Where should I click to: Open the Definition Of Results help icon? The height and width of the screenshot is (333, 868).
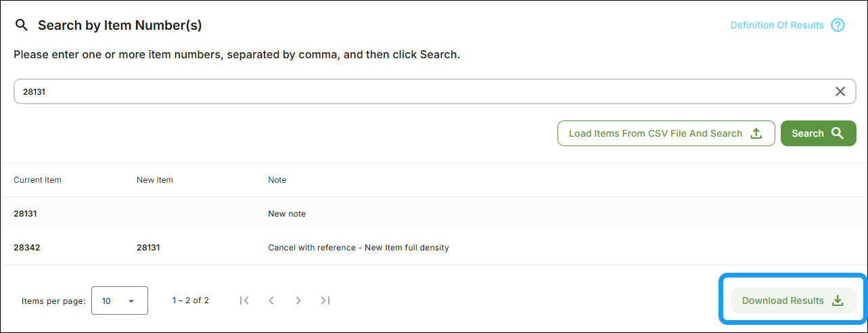(x=838, y=26)
